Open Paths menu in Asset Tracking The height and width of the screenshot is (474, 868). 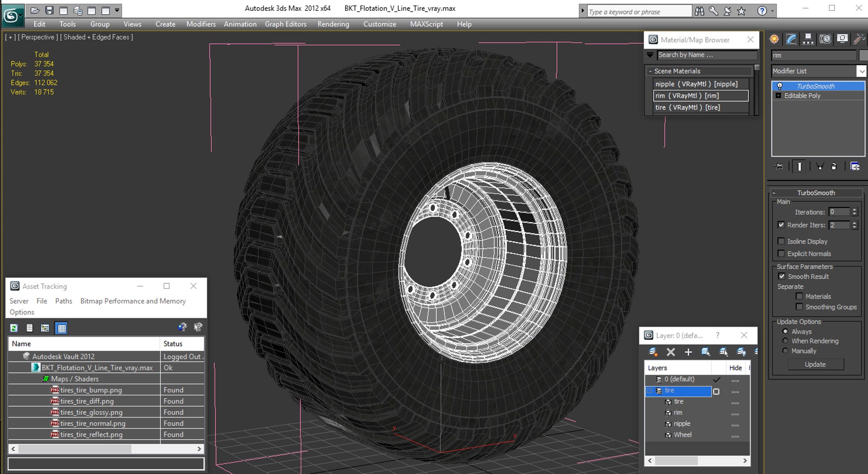coord(63,301)
